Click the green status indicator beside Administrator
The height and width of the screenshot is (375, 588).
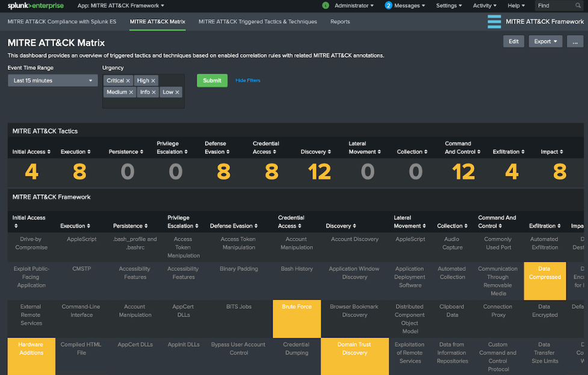coord(326,6)
